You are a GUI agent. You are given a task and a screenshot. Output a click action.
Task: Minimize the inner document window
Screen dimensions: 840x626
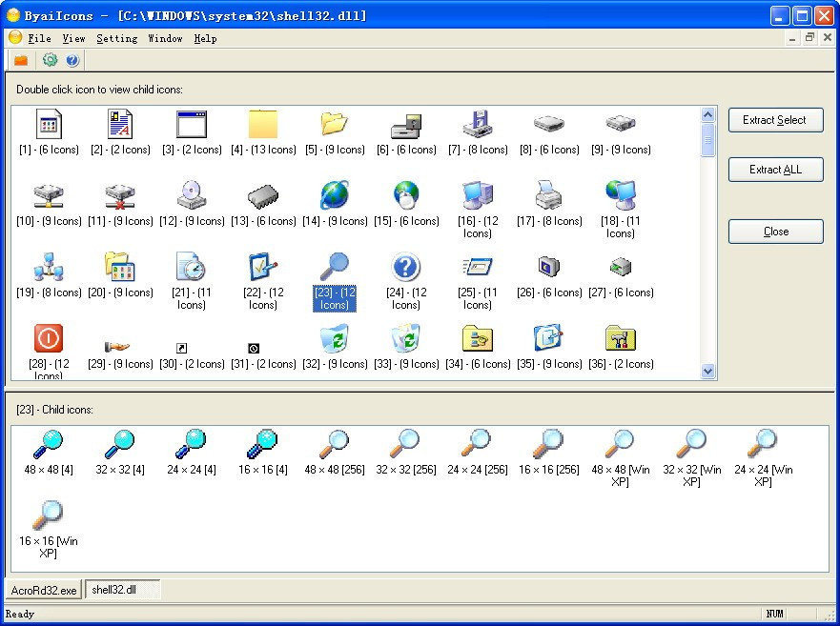(x=791, y=37)
